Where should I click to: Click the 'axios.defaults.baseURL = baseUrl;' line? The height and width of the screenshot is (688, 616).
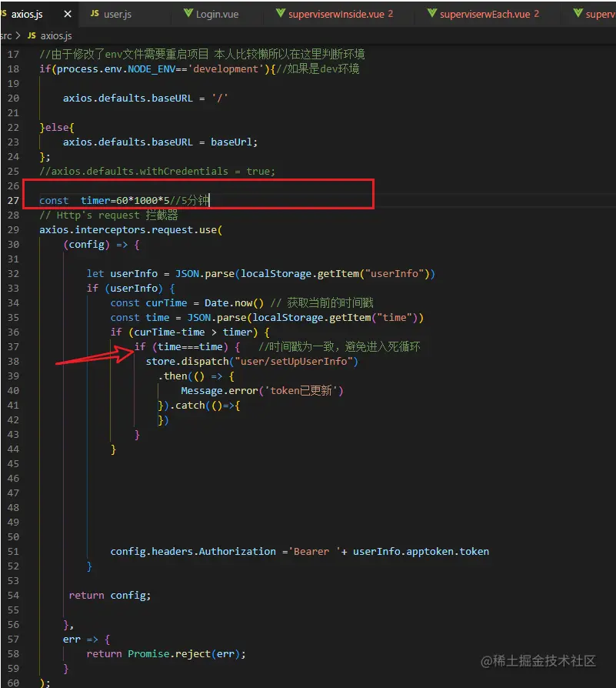160,142
